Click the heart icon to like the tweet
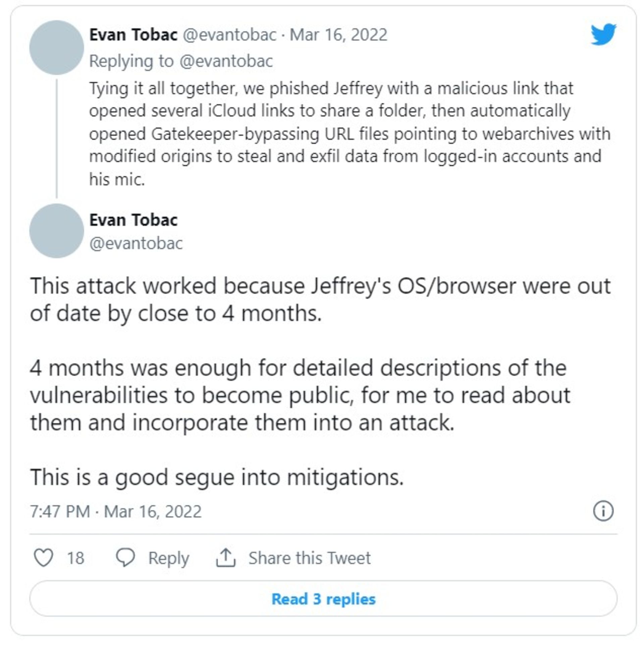Image resolution: width=644 pixels, height=645 pixels. [44, 558]
